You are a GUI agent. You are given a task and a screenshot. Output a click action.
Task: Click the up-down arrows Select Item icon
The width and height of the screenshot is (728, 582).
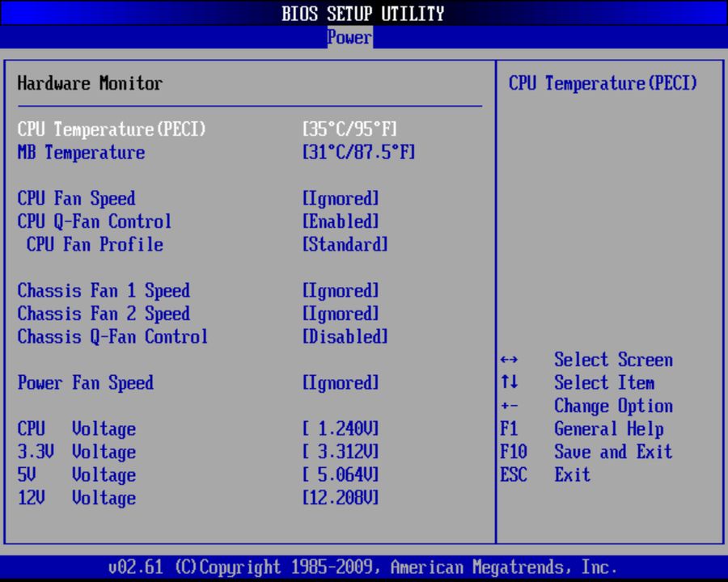510,382
